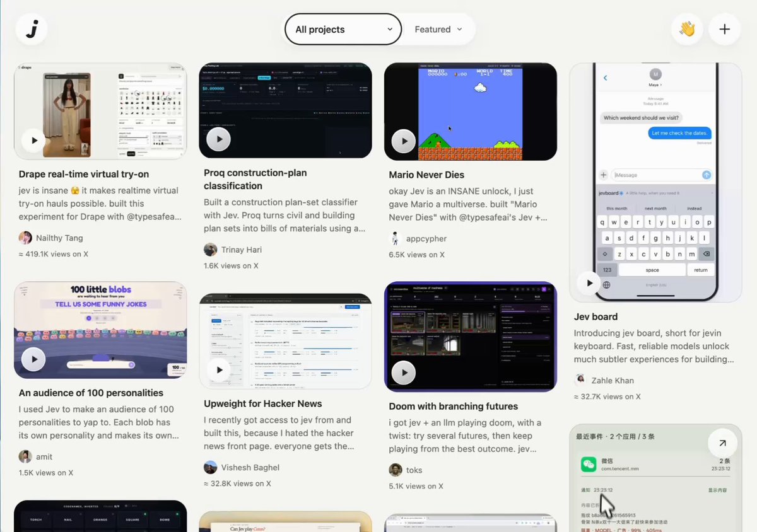Click the waving hand icon button

(x=687, y=29)
